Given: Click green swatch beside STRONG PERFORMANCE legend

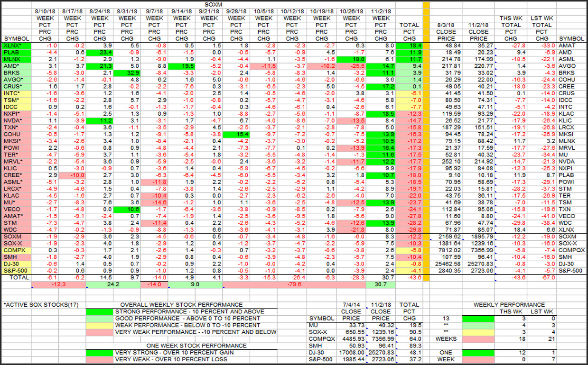Looking at the screenshot, I should [100, 311].
